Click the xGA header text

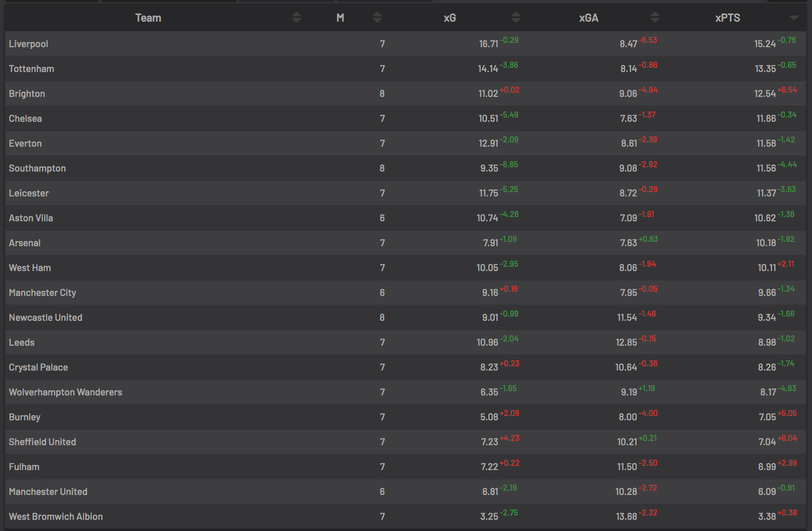(x=589, y=18)
